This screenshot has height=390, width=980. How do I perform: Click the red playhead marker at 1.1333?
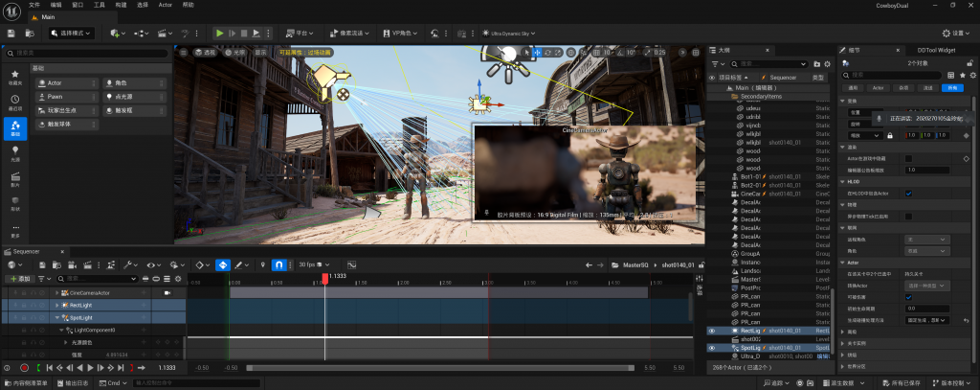point(325,278)
